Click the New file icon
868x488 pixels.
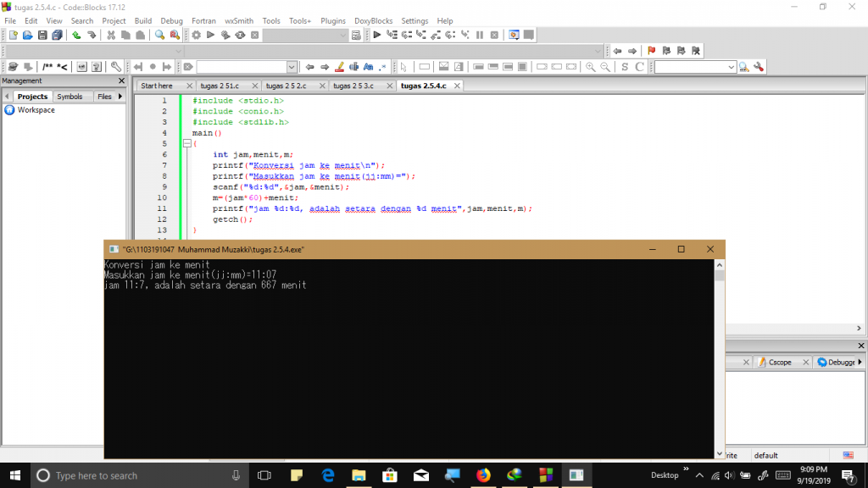pyautogui.click(x=14, y=35)
